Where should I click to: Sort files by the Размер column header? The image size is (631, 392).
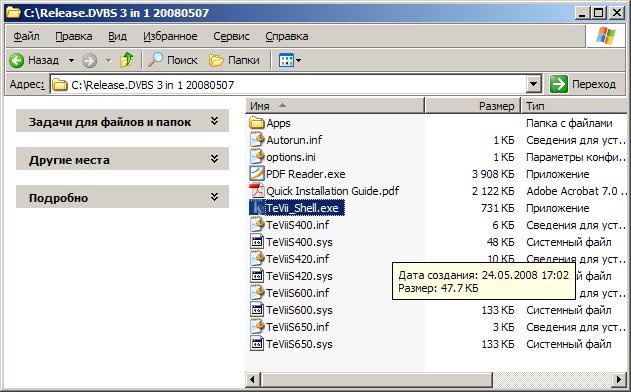(x=472, y=106)
